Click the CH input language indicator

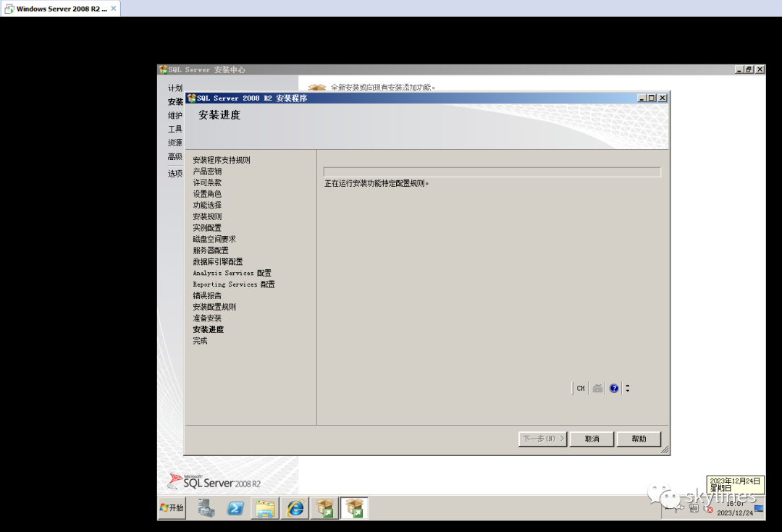click(581, 388)
